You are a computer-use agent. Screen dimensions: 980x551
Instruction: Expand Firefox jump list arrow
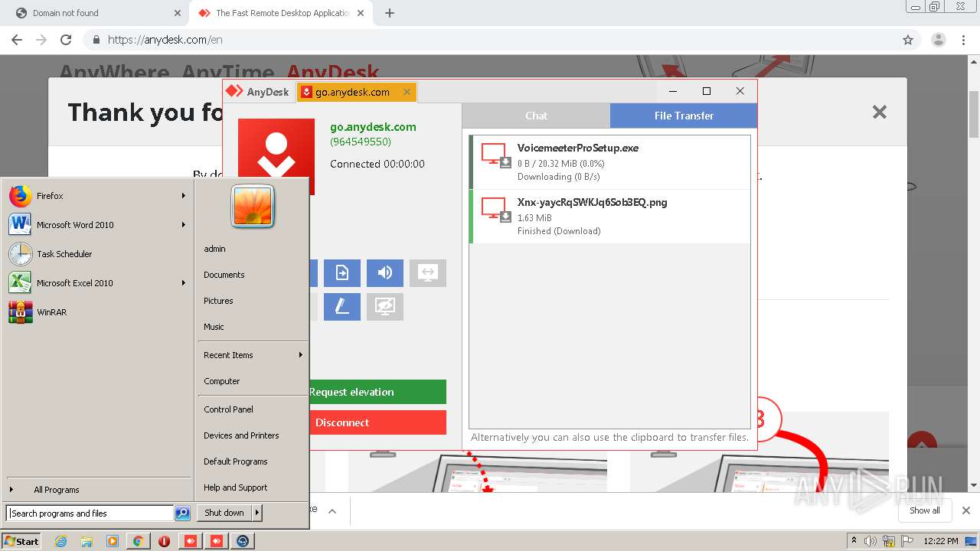184,196
